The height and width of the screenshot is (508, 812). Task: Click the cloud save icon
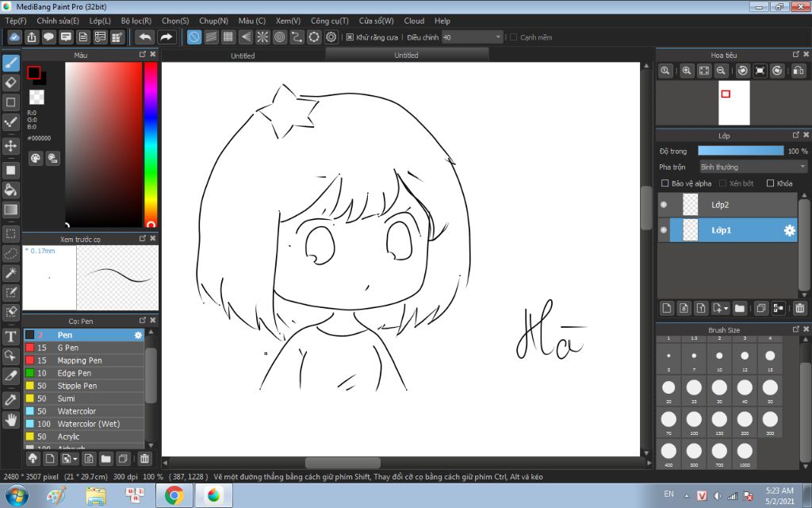14,37
